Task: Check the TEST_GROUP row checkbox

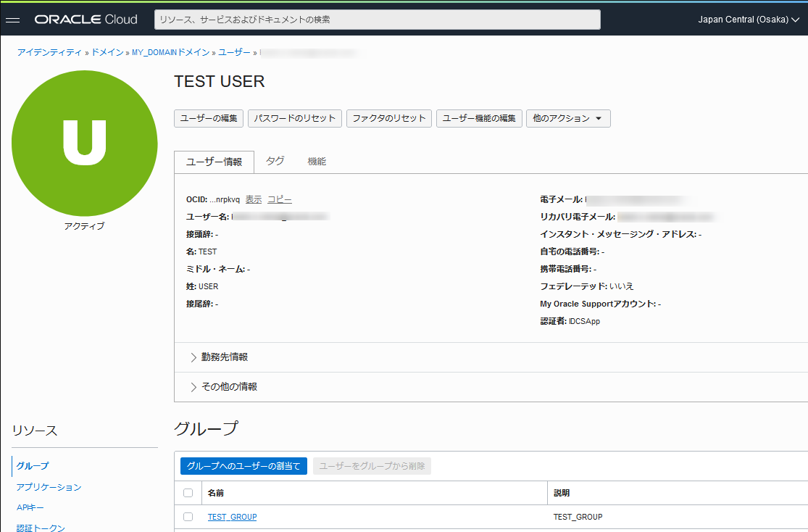Action: [188, 517]
